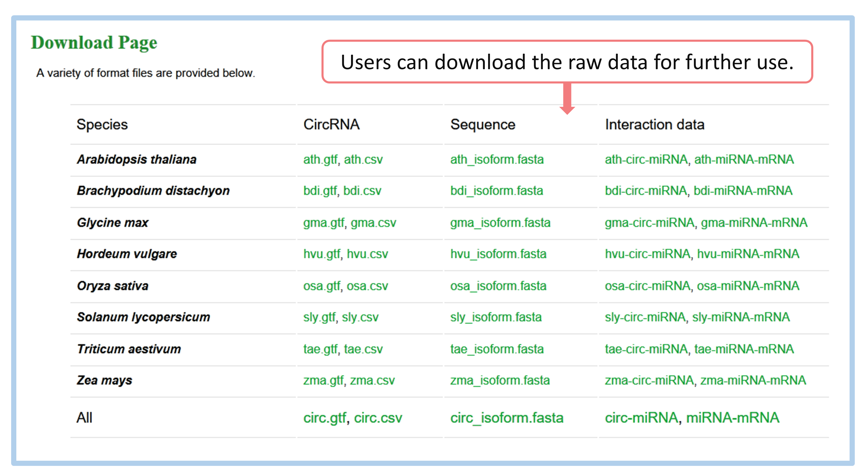Download the combined circ.csv file
This screenshot has width=868, height=476.
[x=378, y=418]
